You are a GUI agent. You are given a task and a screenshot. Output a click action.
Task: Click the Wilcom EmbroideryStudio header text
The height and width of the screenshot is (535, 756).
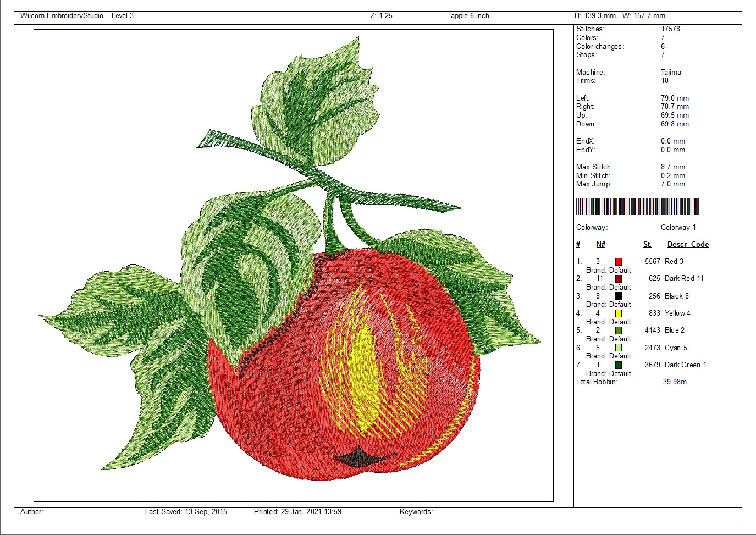coord(77,16)
